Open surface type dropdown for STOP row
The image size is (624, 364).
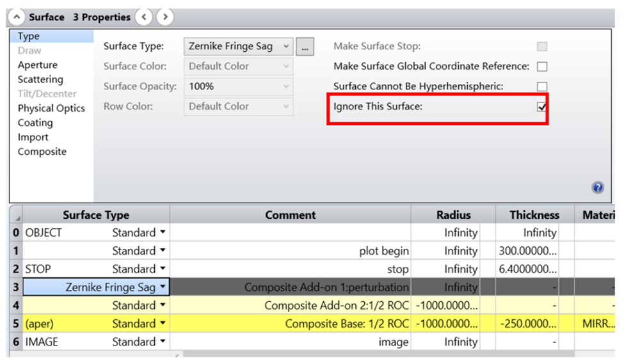(163, 269)
